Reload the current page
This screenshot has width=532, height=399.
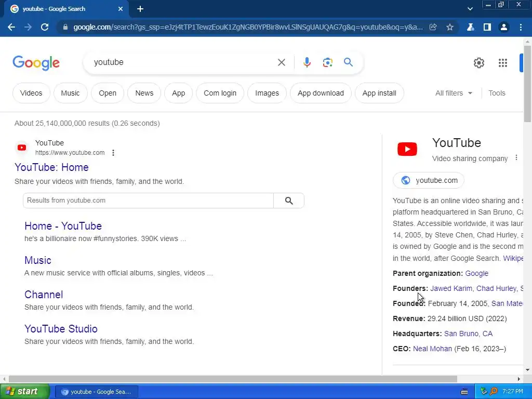[x=45, y=27]
